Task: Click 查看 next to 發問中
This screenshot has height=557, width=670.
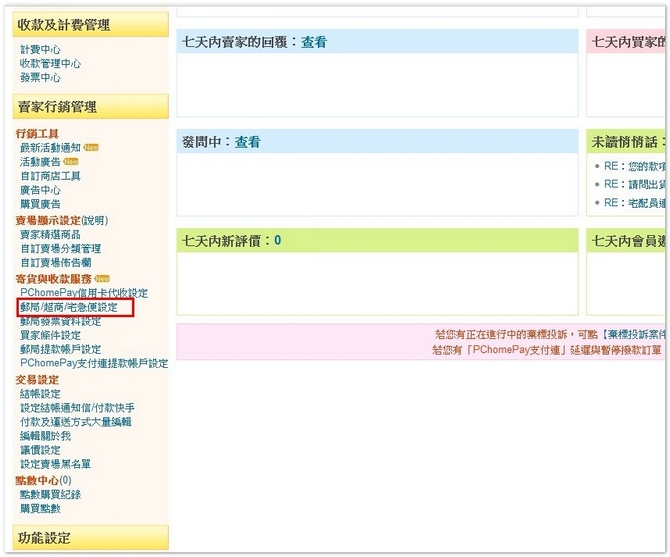Action: click(x=248, y=142)
